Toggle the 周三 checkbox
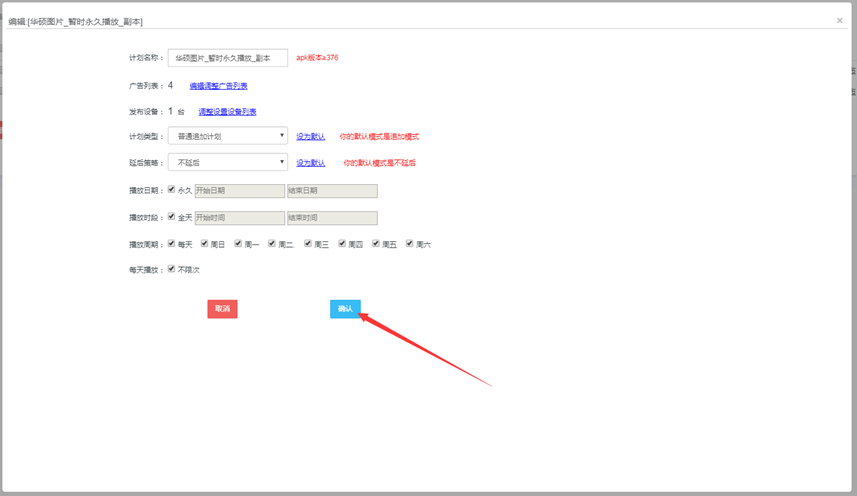 (x=308, y=243)
